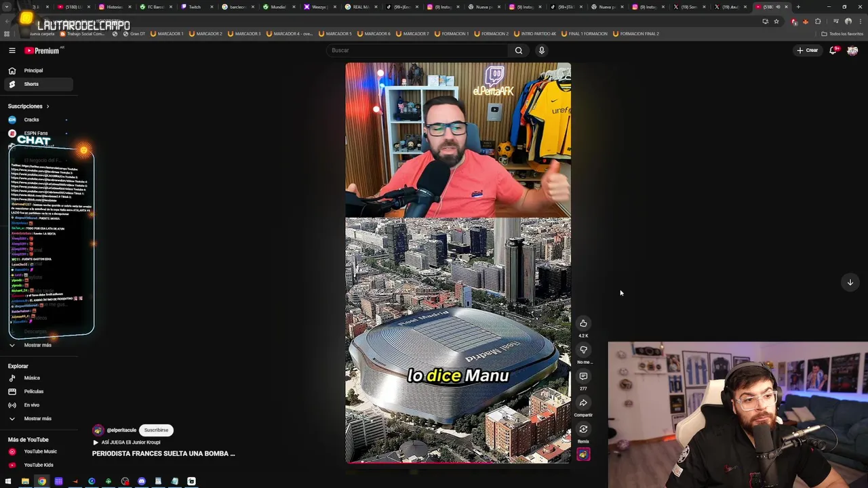Bookmark this page with star icon
Screen dimensions: 868x488
pos(776,21)
